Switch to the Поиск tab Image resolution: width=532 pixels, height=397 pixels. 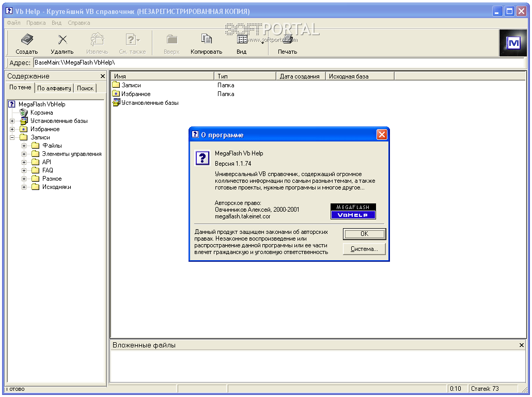pos(85,88)
